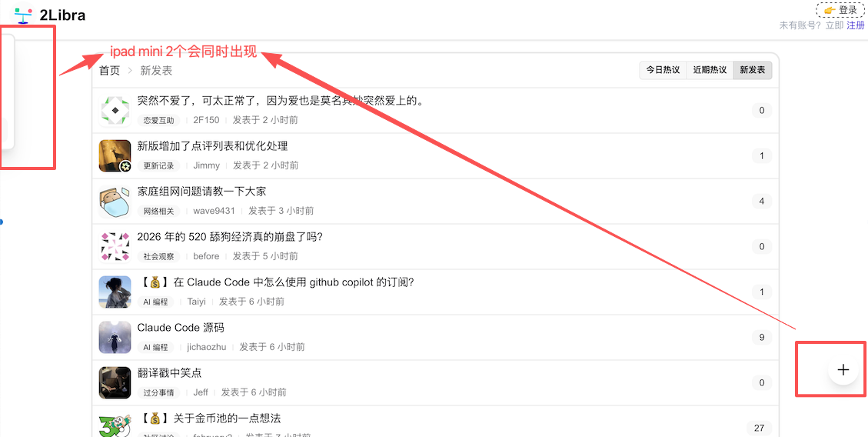
Task: Open jichaozhu's avatar image
Action: (x=115, y=338)
